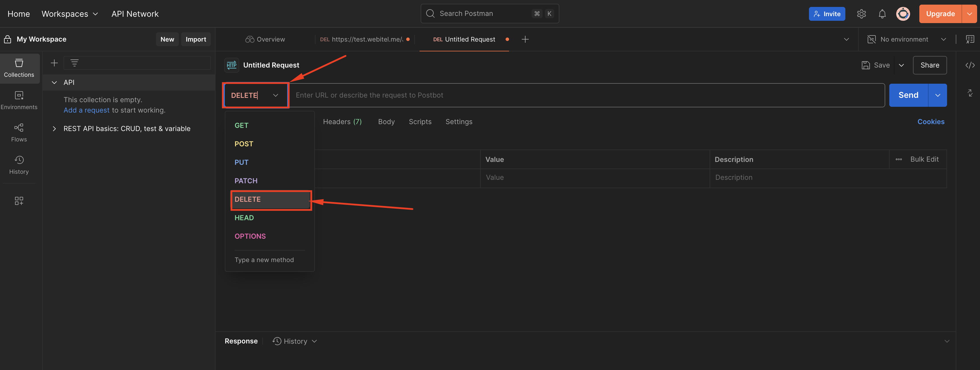The width and height of the screenshot is (980, 370).
Task: Open the History sidebar panel
Action: click(19, 165)
